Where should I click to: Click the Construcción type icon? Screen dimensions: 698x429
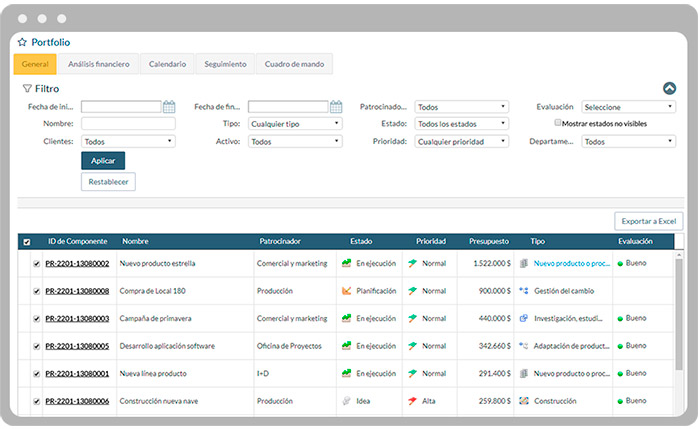pos(523,400)
